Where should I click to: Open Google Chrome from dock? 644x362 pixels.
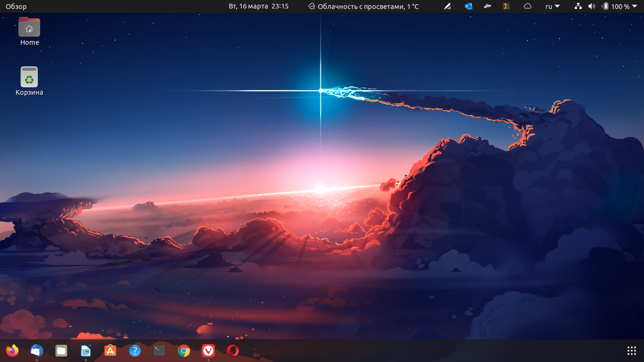pyautogui.click(x=184, y=351)
